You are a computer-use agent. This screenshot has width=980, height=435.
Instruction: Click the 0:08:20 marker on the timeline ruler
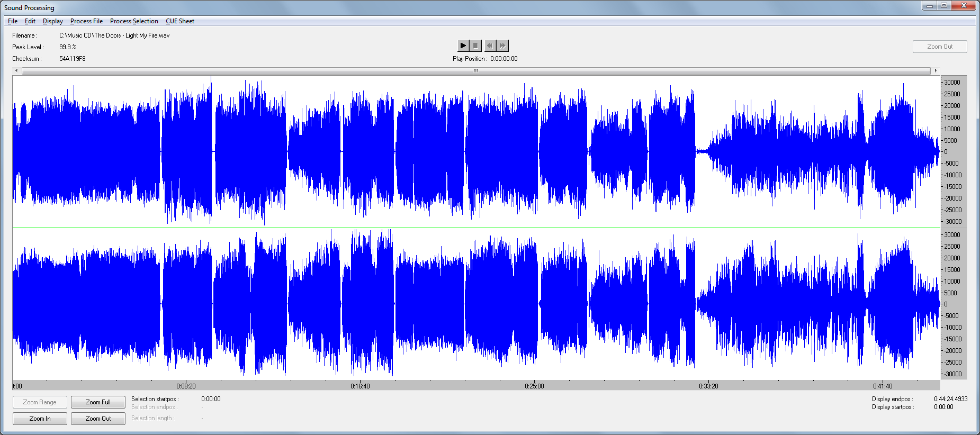(186, 386)
